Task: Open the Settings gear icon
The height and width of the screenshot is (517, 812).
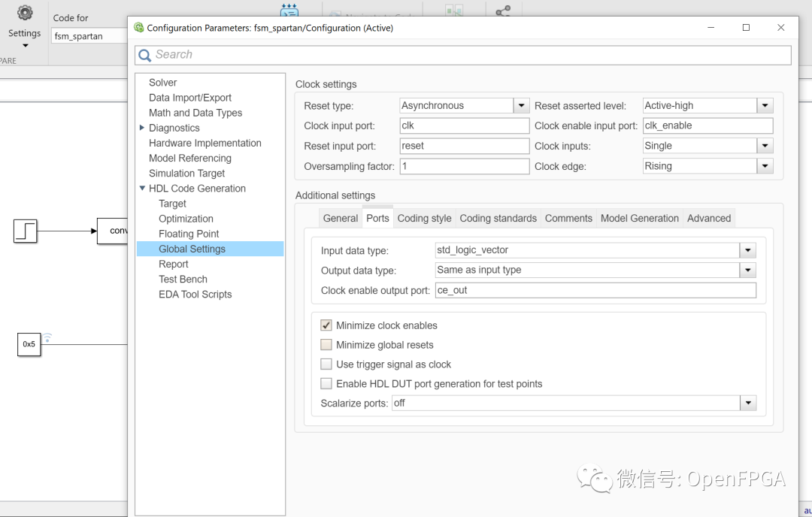Action: (x=24, y=13)
